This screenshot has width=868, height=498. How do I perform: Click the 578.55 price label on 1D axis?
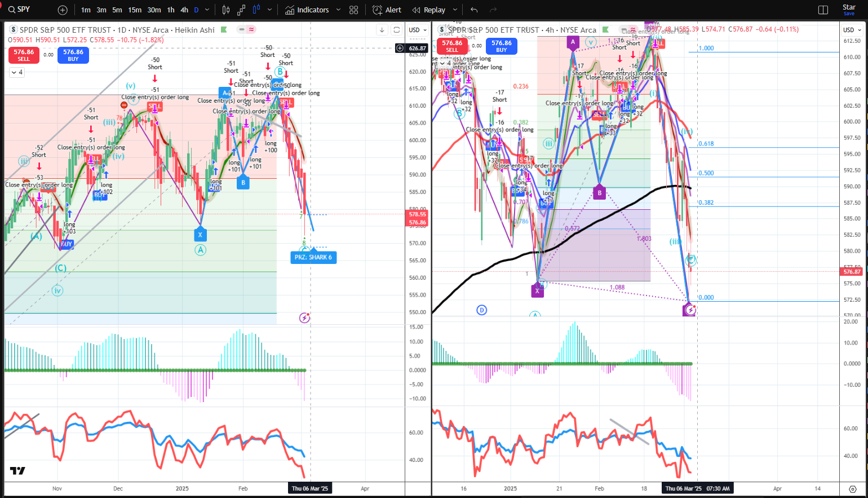point(418,214)
